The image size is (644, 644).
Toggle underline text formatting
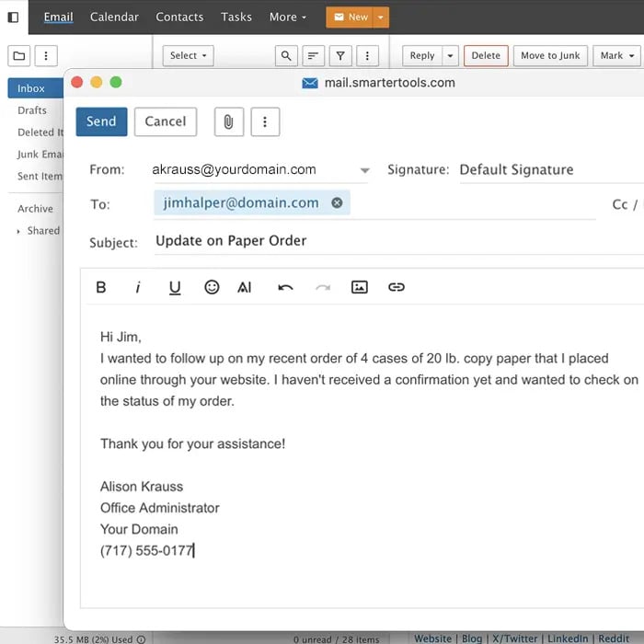(175, 287)
